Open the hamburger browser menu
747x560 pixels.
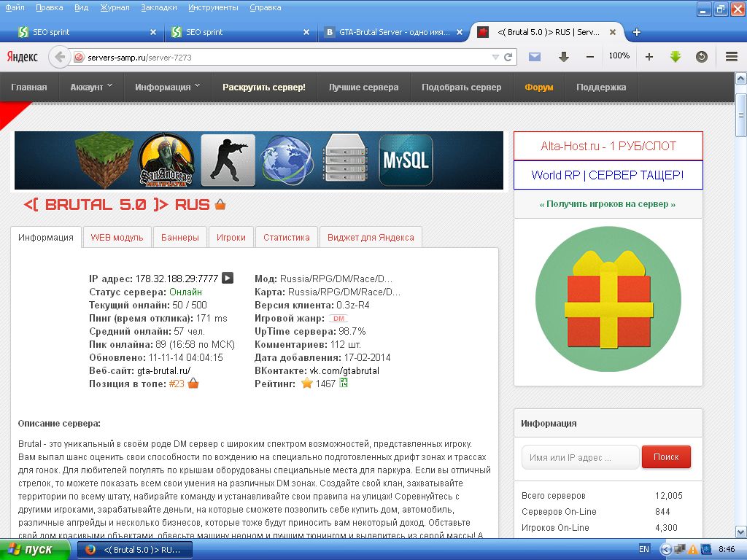point(732,57)
